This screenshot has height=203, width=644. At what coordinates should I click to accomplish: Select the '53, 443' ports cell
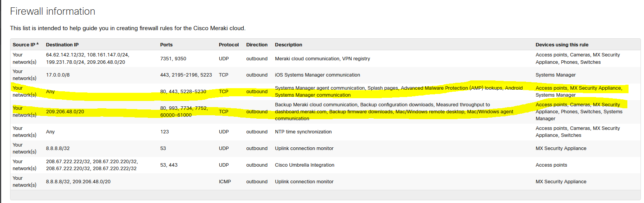click(x=169, y=165)
